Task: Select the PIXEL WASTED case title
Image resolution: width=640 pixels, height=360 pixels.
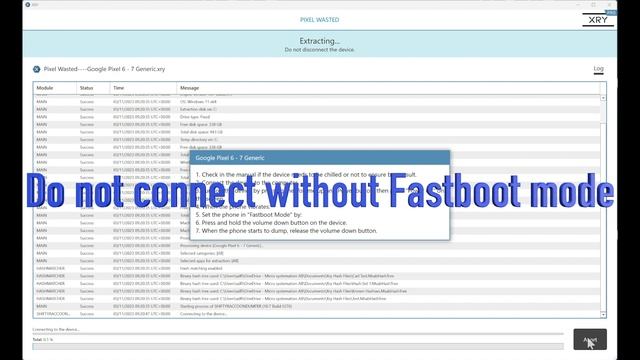Action: coord(320,20)
